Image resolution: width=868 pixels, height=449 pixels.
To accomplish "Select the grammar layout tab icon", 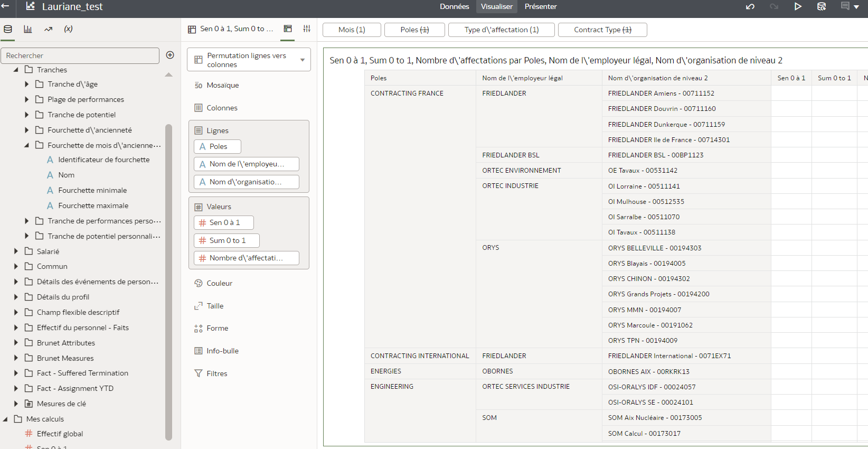I will (x=288, y=29).
